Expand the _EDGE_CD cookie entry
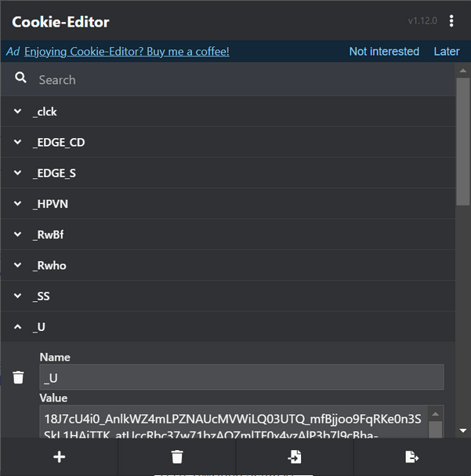Viewport: 471px width, 476px height. pos(18,142)
